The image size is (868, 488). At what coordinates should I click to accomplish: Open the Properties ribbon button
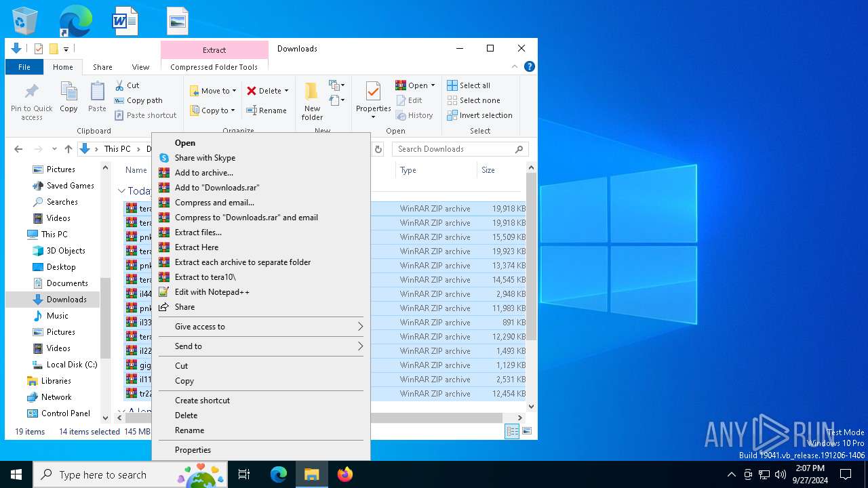pyautogui.click(x=373, y=100)
